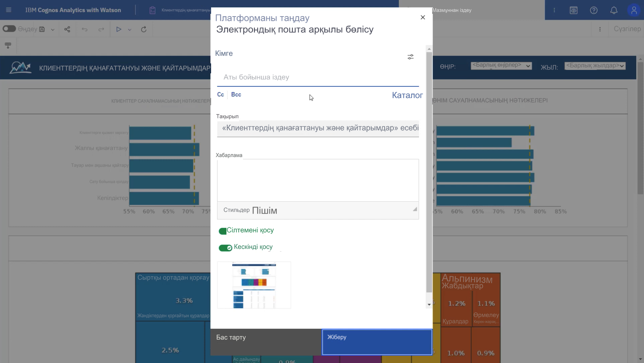Click the message editor expand corner handle
Image resolution: width=644 pixels, height=363 pixels.
(415, 209)
